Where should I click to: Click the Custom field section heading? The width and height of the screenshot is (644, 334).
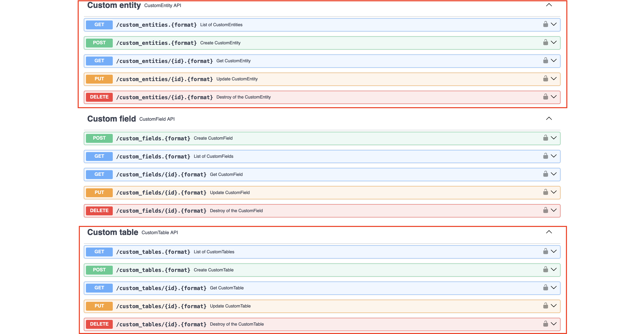[111, 119]
